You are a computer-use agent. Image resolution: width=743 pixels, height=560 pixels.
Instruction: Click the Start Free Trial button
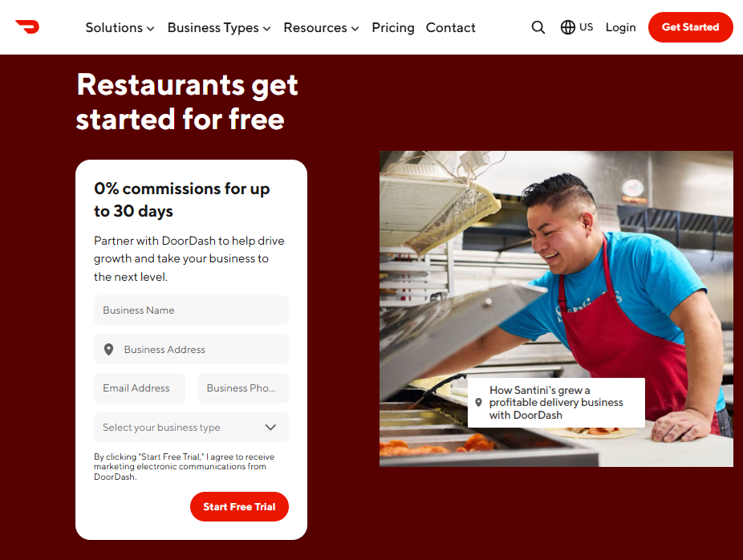click(239, 506)
